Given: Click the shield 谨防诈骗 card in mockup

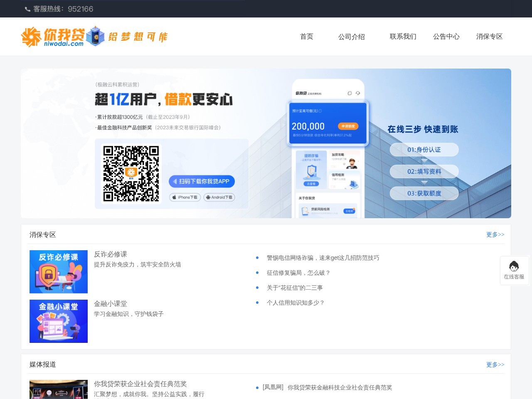Looking at the screenshot, I should point(311,170).
